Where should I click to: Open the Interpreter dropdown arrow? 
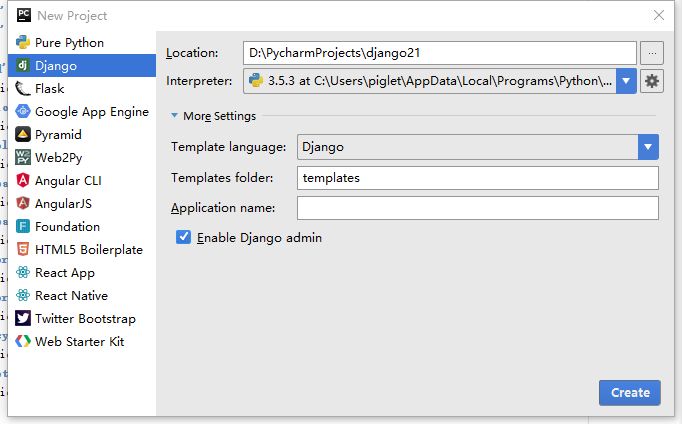(626, 81)
